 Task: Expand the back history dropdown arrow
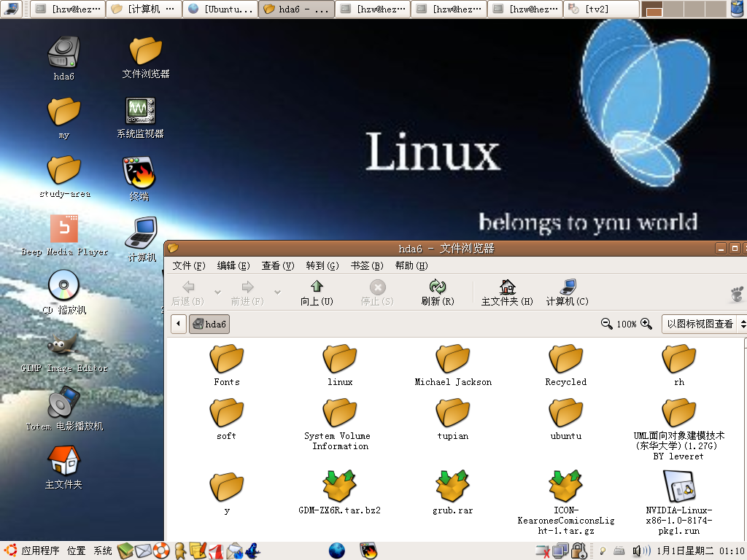pyautogui.click(x=217, y=292)
